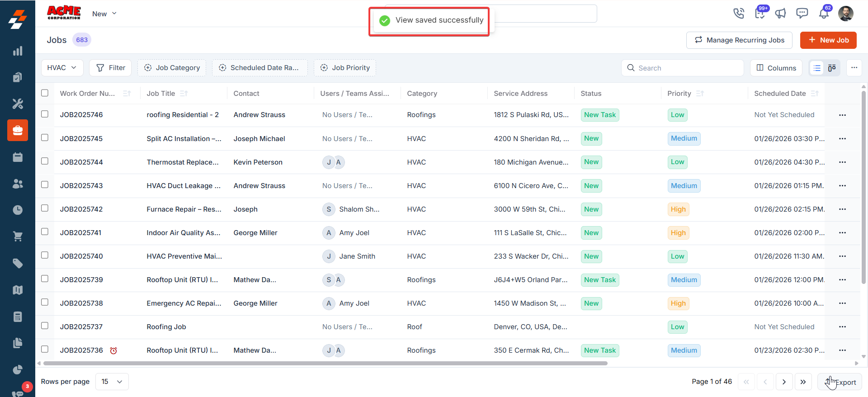Click the New Task status tag on JOB2025746

click(x=600, y=115)
